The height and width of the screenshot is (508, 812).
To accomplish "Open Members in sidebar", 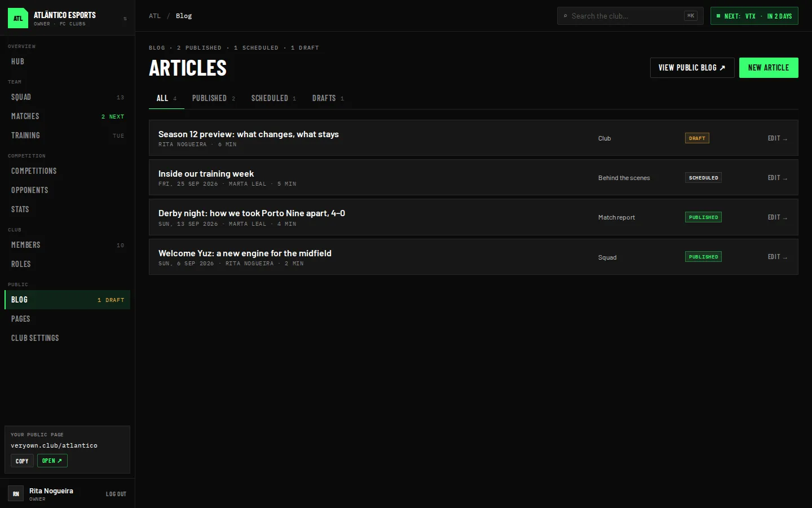I will [x=67, y=245].
